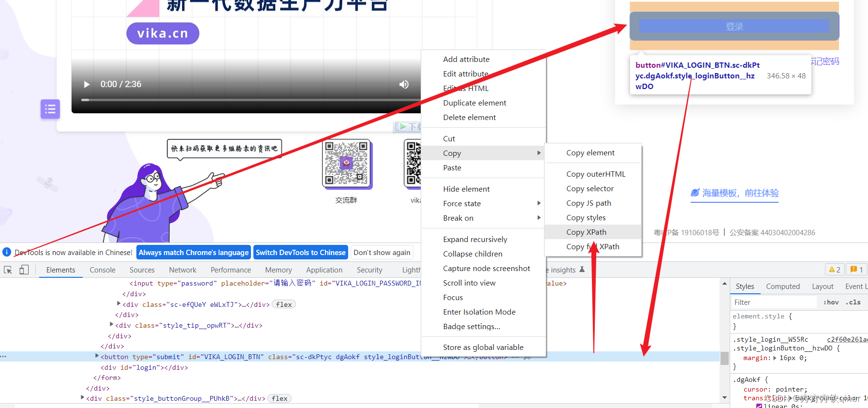Switch to the Elements tab

coord(61,270)
